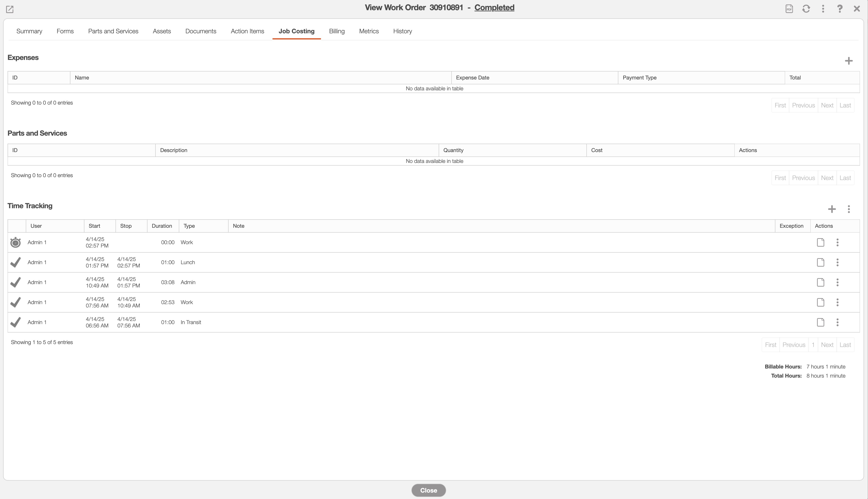Open the help question mark icon

[x=840, y=9]
